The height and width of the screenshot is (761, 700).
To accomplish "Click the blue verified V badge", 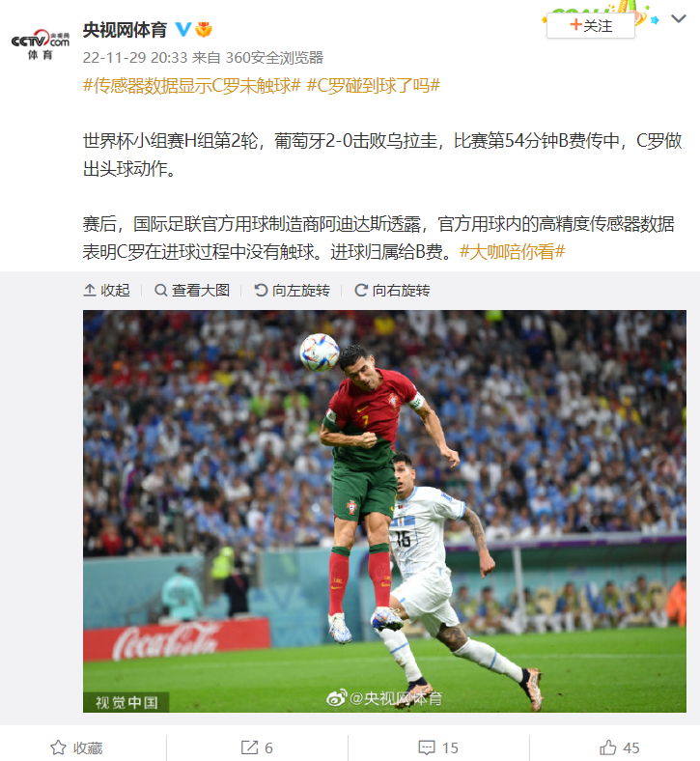I will (x=182, y=30).
